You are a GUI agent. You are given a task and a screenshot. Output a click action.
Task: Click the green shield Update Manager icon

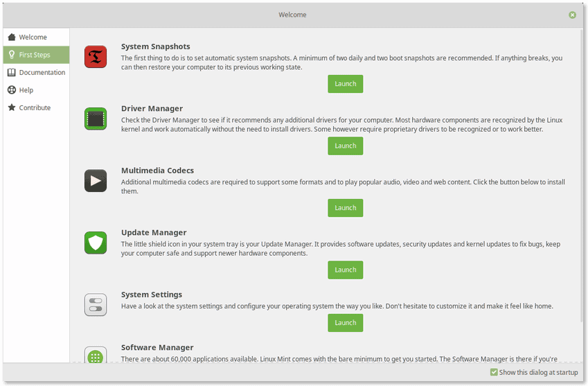[x=96, y=243]
